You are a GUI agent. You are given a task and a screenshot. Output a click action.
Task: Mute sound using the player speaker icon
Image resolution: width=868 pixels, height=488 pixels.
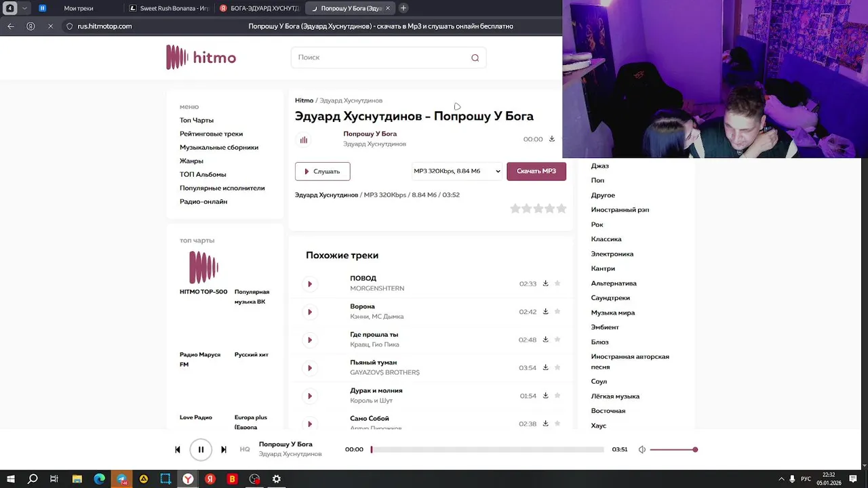(x=642, y=449)
